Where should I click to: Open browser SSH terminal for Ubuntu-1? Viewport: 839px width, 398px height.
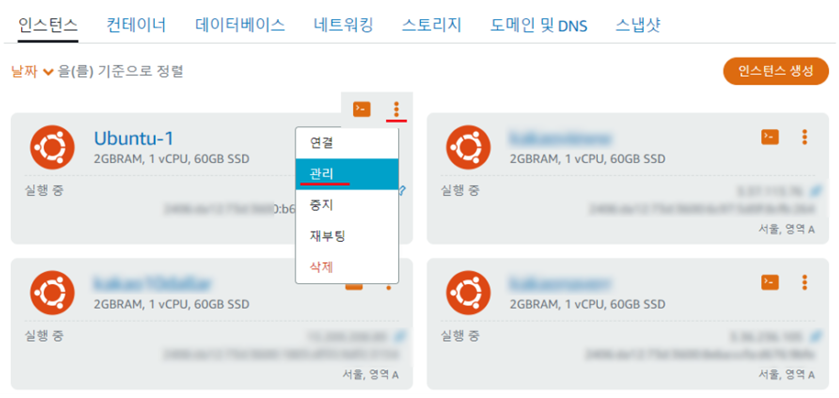(362, 110)
